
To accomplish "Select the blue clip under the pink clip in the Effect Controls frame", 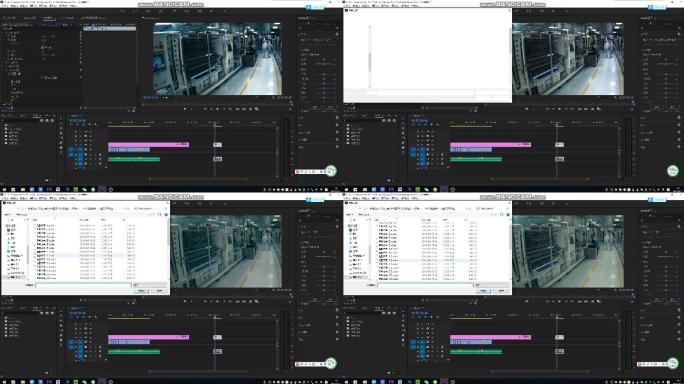I will (x=129, y=150).
